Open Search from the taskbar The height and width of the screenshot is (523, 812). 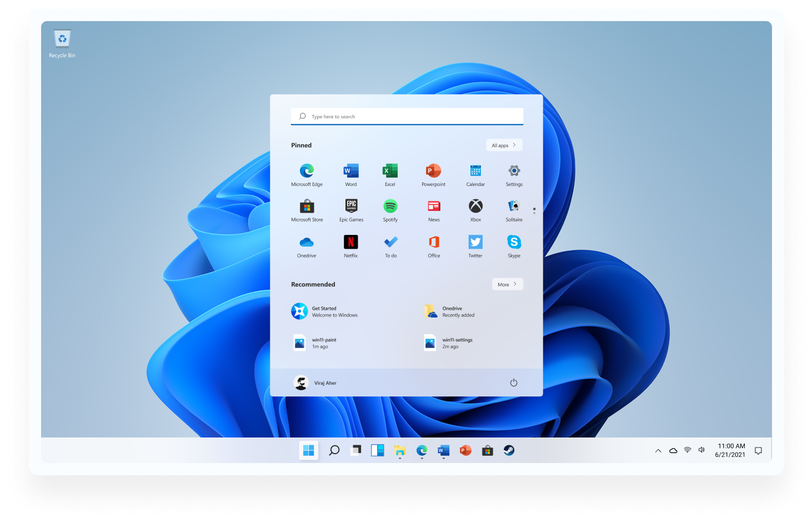pyautogui.click(x=334, y=450)
